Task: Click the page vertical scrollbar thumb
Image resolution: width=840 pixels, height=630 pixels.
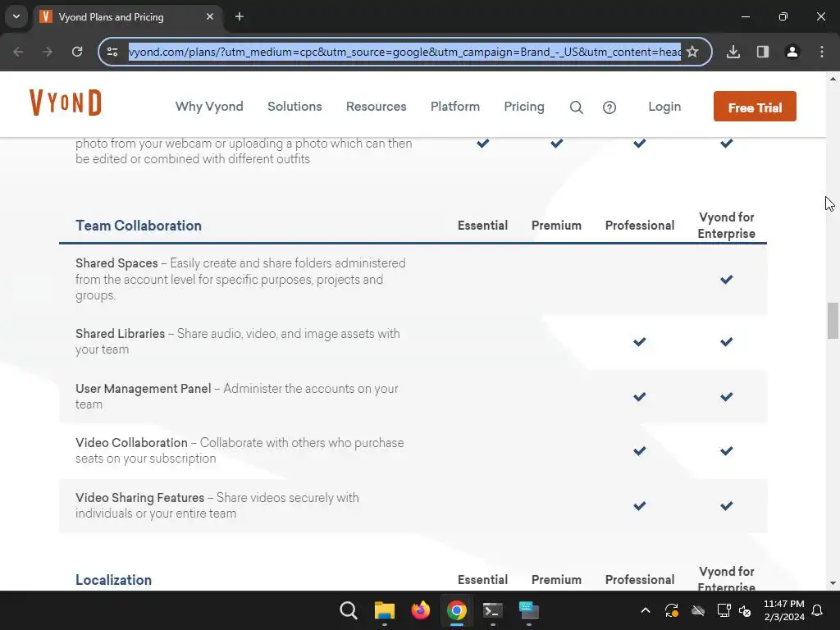Action: click(833, 321)
